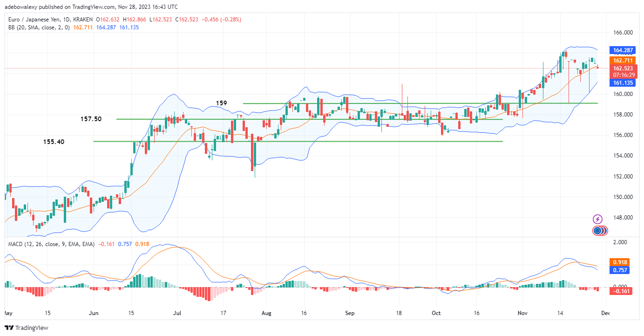Click the change value −0.456 (−0.28%)
This screenshot has height=336, width=644.
[221, 20]
